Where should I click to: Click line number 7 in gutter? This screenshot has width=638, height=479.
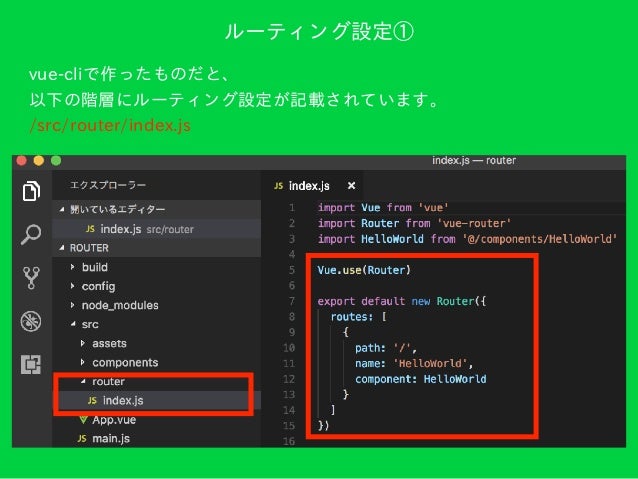(x=292, y=301)
